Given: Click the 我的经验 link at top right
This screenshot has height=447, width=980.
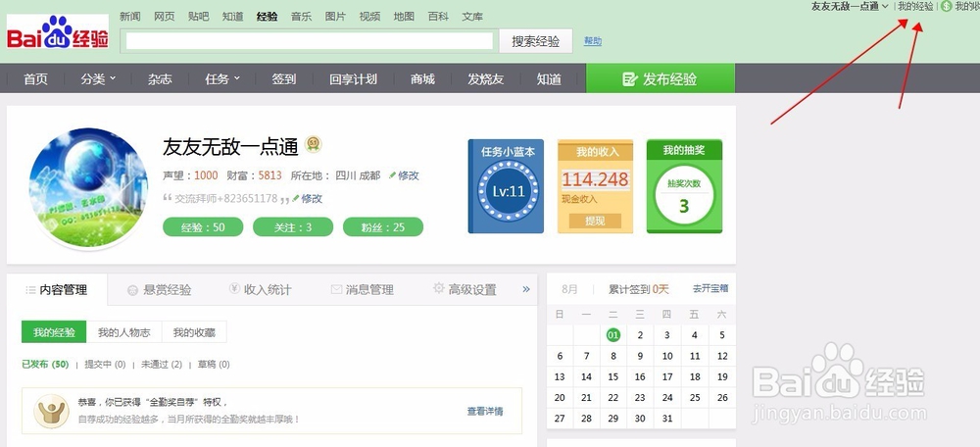Looking at the screenshot, I should [x=915, y=6].
